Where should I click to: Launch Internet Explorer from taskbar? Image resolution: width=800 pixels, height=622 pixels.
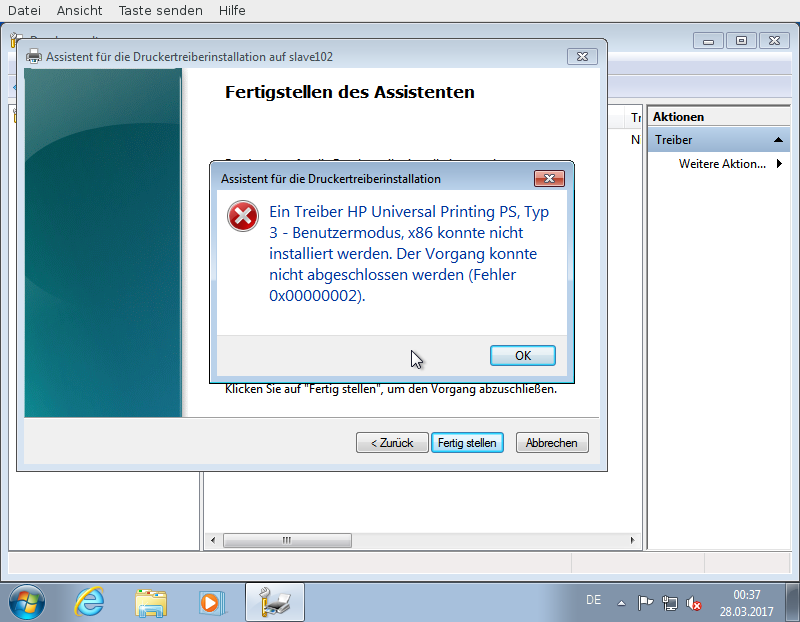90,602
